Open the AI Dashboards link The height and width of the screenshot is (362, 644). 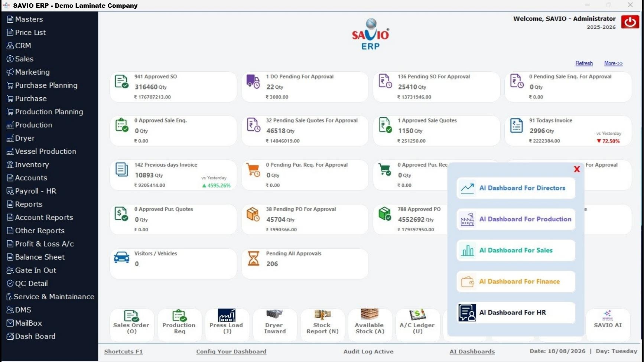tap(472, 352)
